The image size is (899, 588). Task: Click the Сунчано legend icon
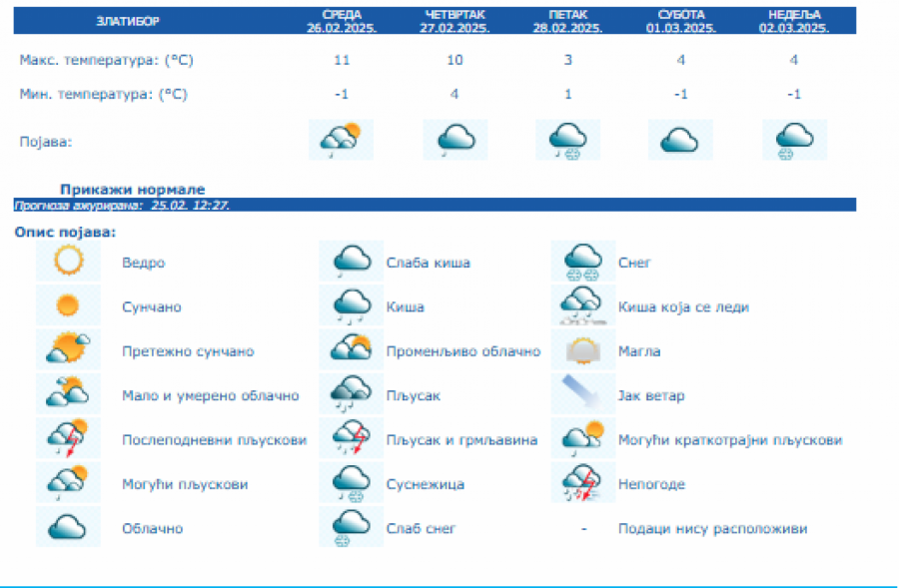[69, 306]
